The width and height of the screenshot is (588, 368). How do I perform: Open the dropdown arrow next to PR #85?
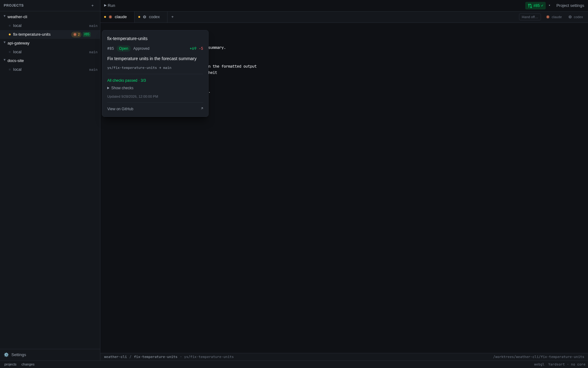pos(549,5)
